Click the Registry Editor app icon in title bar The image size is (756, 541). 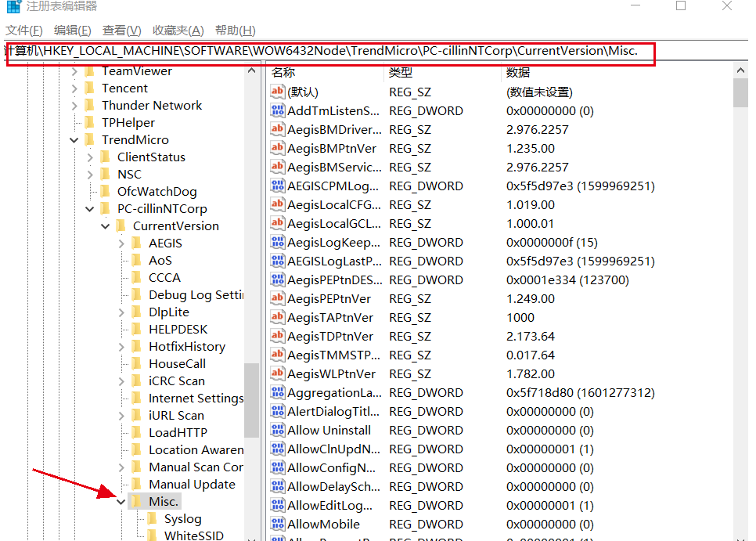(x=13, y=7)
